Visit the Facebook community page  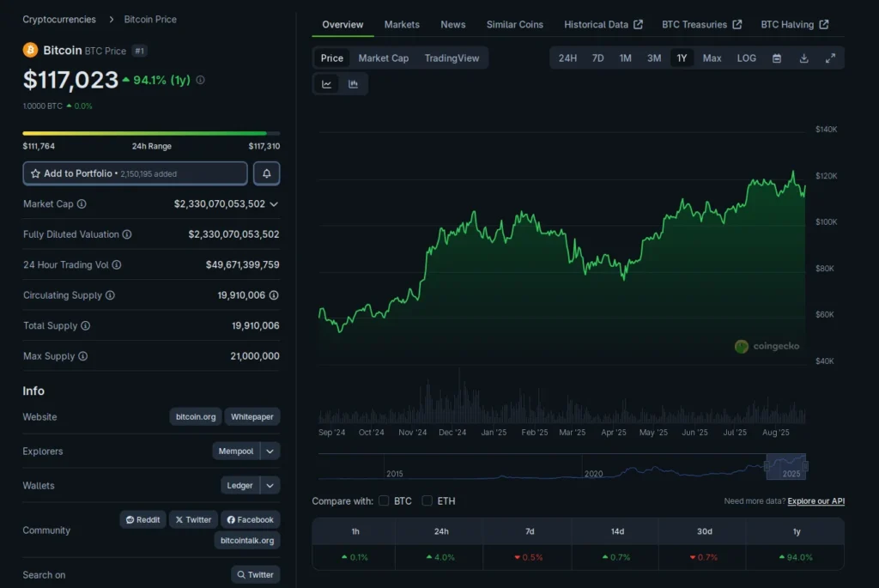(x=250, y=519)
